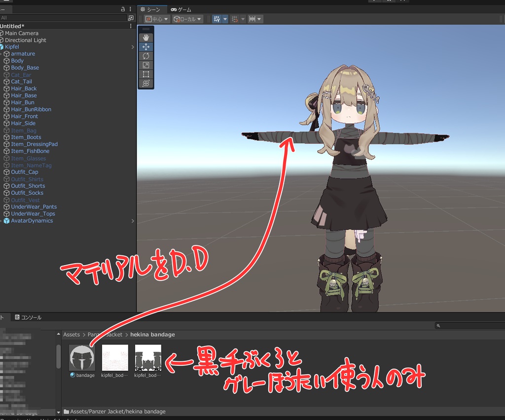Expand the armature object

(x=1, y=54)
